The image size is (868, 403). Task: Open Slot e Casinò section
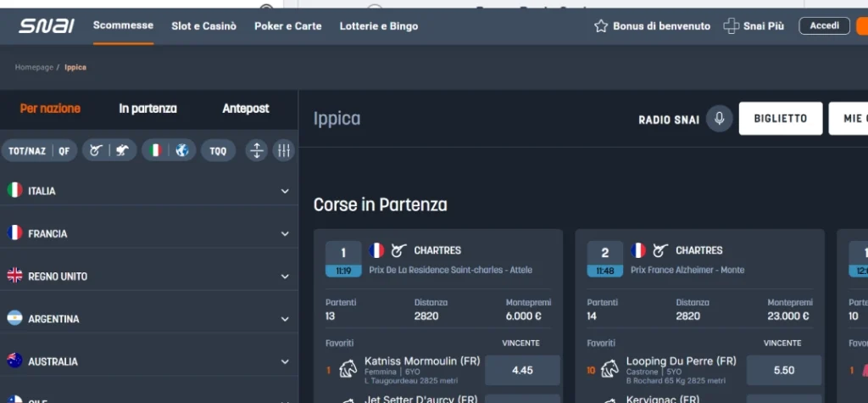click(203, 26)
